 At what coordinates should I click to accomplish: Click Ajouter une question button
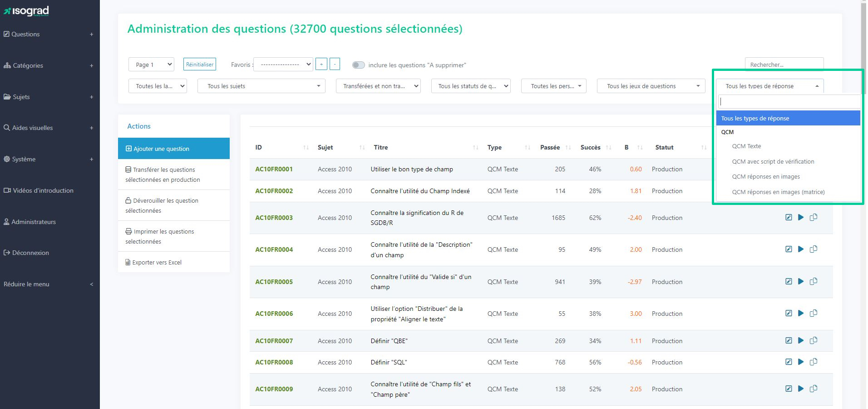pos(174,149)
